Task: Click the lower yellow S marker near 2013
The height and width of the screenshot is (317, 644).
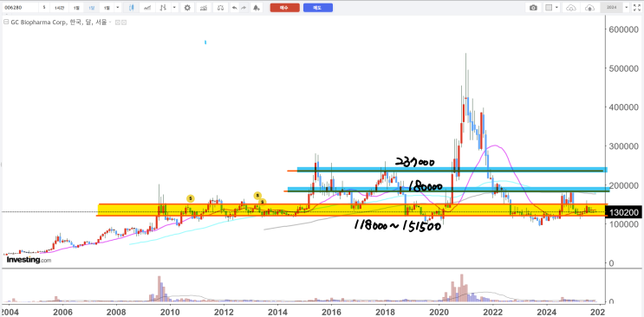Action: tap(263, 201)
